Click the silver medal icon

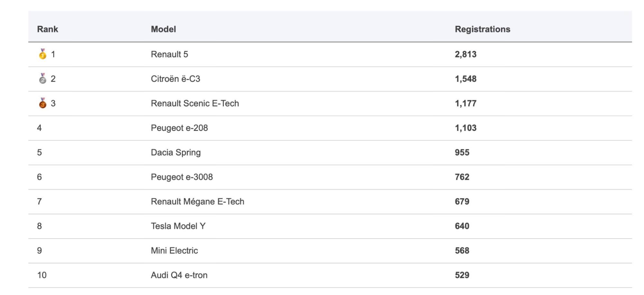(x=43, y=79)
